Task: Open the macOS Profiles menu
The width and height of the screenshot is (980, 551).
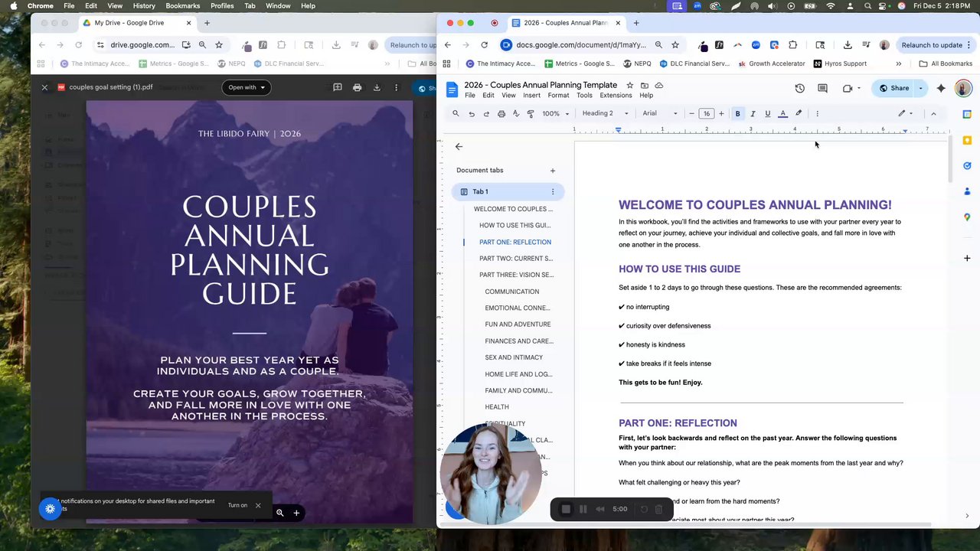Action: point(222,6)
